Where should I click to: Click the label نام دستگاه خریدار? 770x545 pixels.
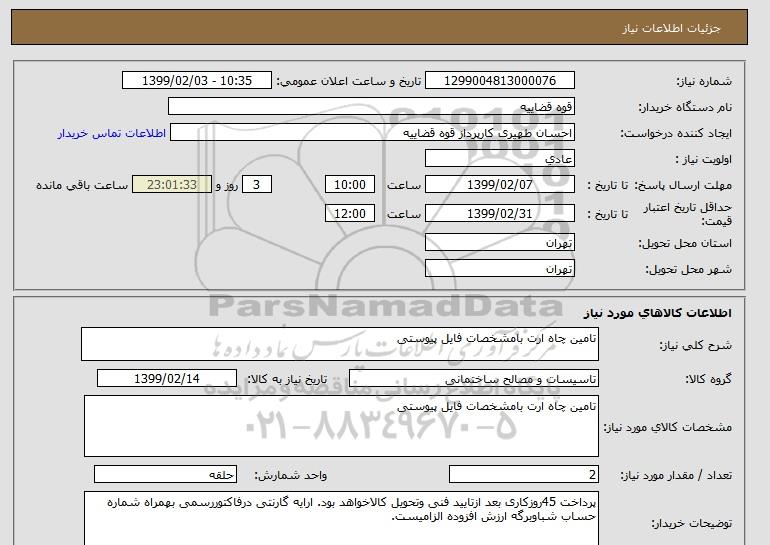pyautogui.click(x=685, y=107)
